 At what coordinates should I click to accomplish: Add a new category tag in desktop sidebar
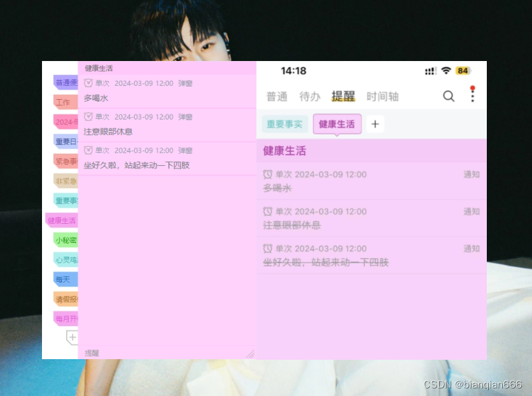[x=72, y=338]
